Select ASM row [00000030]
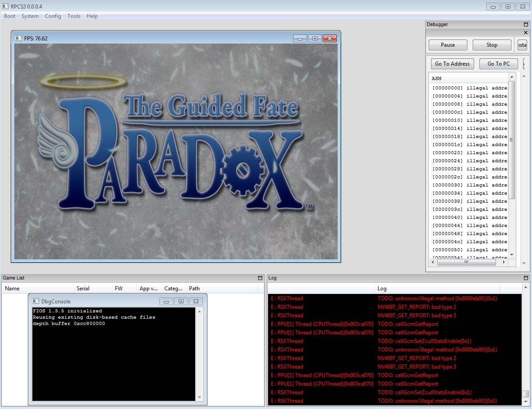532x409 pixels. point(470,185)
